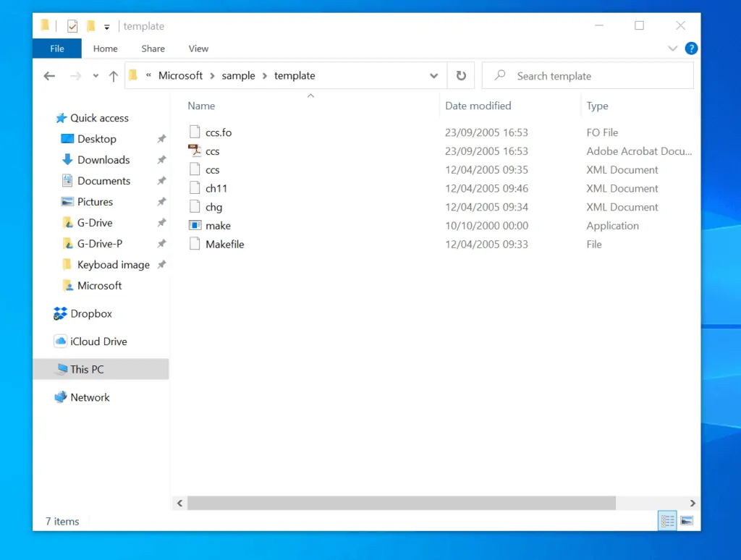Unpin Pictures from Quick access

point(162,202)
